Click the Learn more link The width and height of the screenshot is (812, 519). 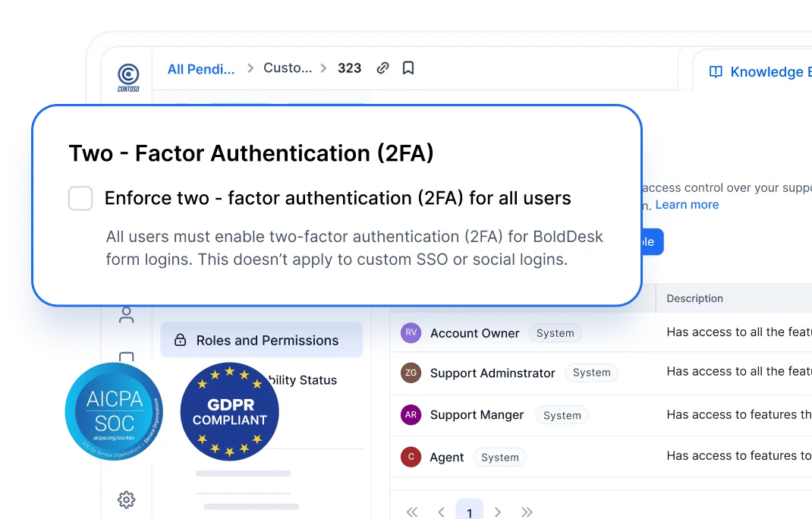coord(687,204)
